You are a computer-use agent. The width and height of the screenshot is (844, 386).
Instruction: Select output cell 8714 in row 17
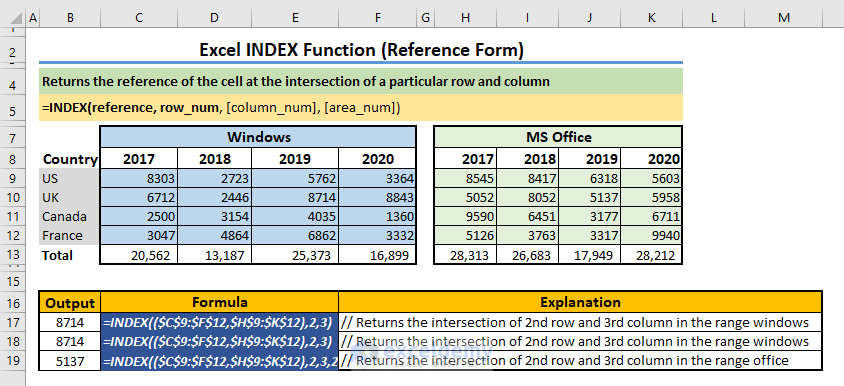[70, 322]
